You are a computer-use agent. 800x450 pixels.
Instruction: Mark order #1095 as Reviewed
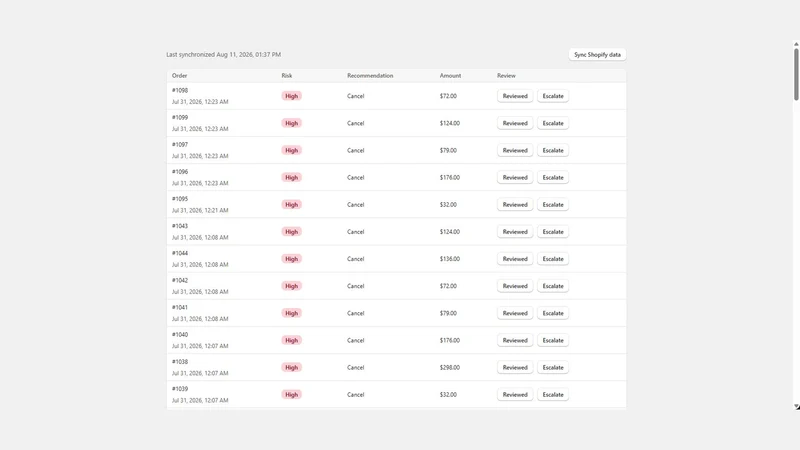click(x=515, y=205)
